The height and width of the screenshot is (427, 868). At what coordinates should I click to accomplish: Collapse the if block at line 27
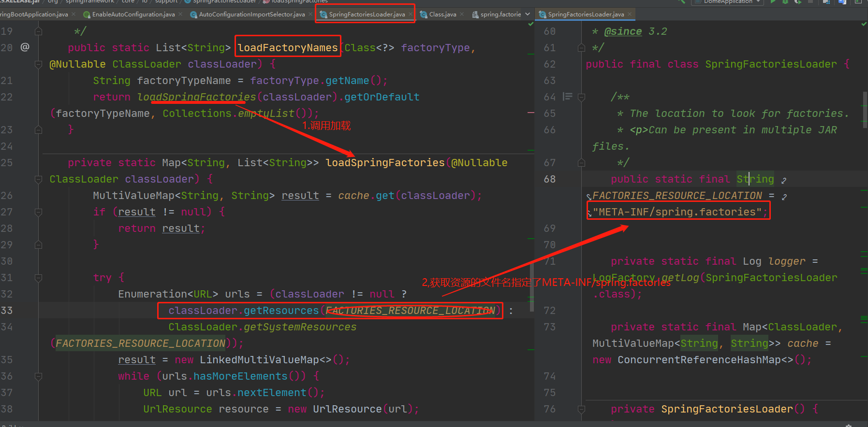coord(39,212)
